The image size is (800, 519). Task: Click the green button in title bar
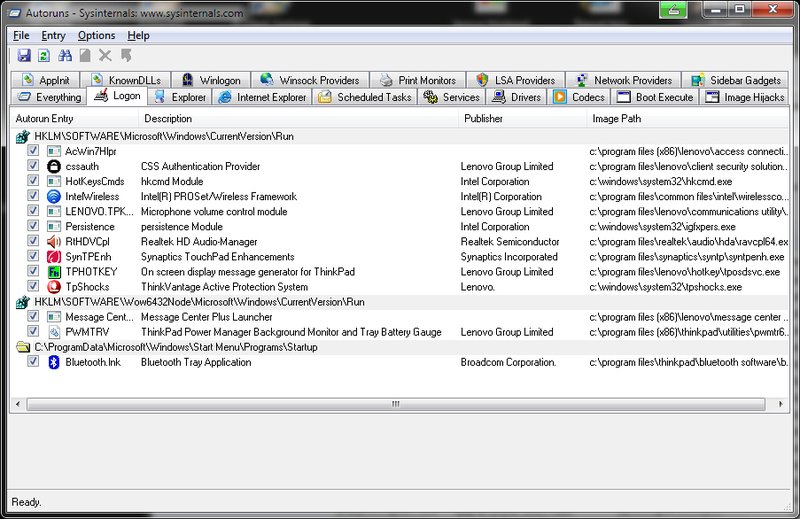(673, 10)
